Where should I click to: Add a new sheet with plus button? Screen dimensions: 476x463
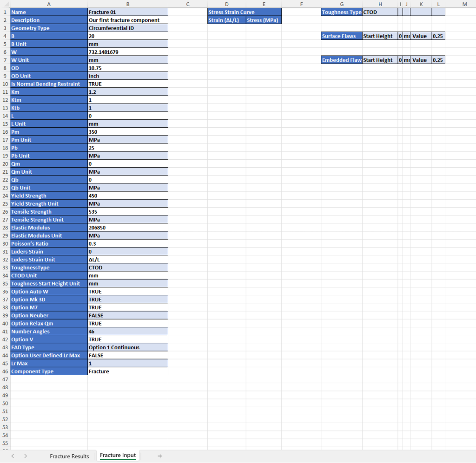click(160, 456)
